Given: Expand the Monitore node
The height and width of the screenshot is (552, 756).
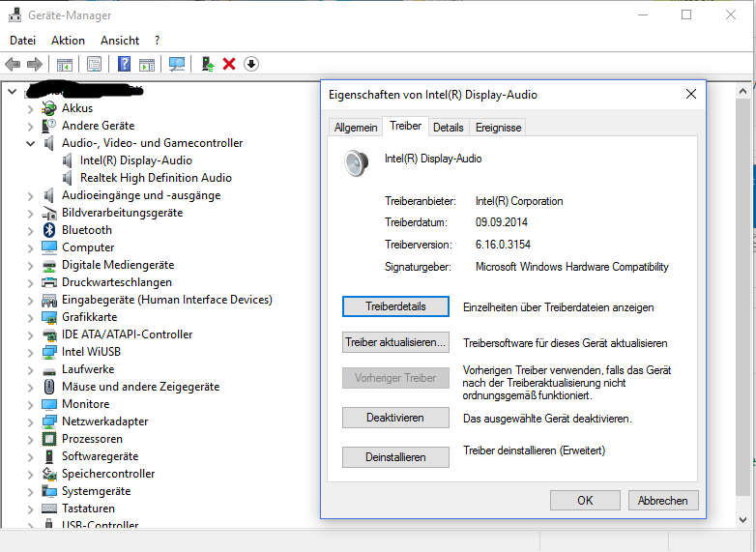Looking at the screenshot, I should coord(30,405).
